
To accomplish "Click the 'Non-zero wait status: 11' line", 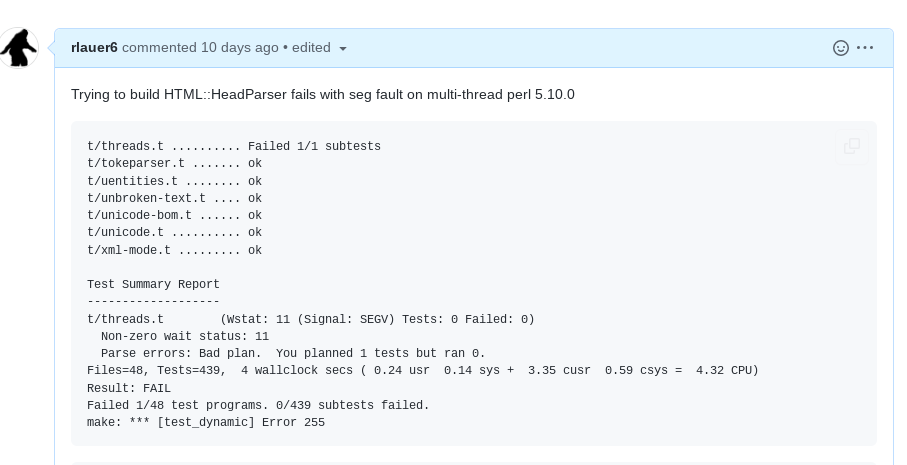I will pyautogui.click(x=185, y=336).
